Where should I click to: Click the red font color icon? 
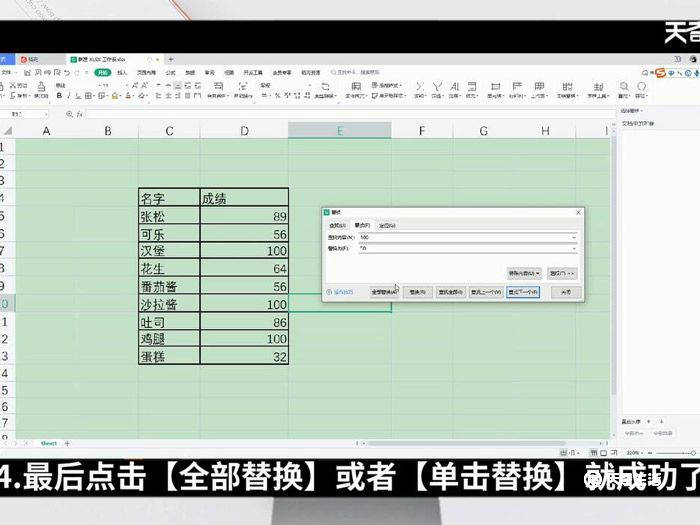[x=128, y=96]
